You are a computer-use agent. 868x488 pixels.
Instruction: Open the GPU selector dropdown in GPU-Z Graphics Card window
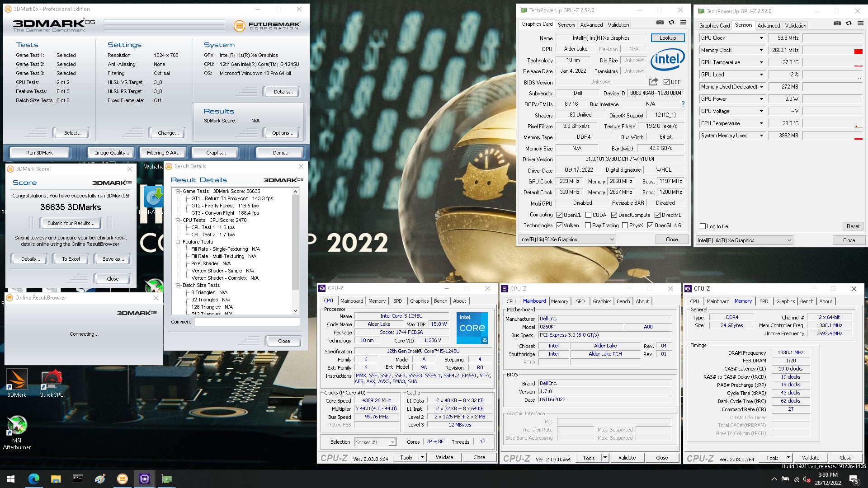pyautogui.click(x=567, y=239)
